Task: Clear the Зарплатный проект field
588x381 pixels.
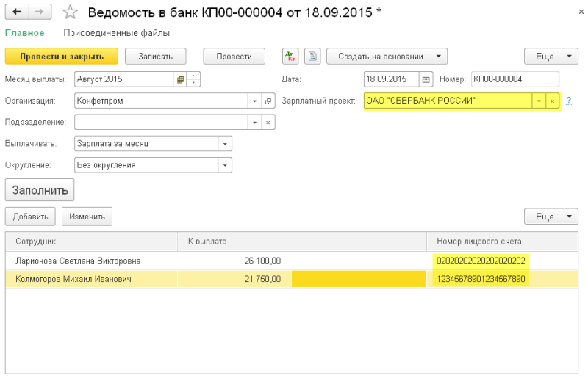Action: click(x=552, y=101)
